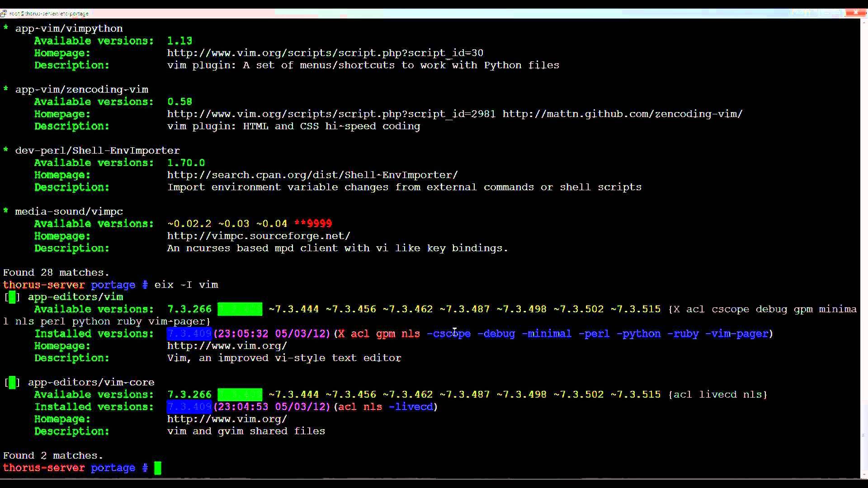Select the installed marker beside app-editors/vim
The height and width of the screenshot is (488, 868).
pyautogui.click(x=12, y=297)
